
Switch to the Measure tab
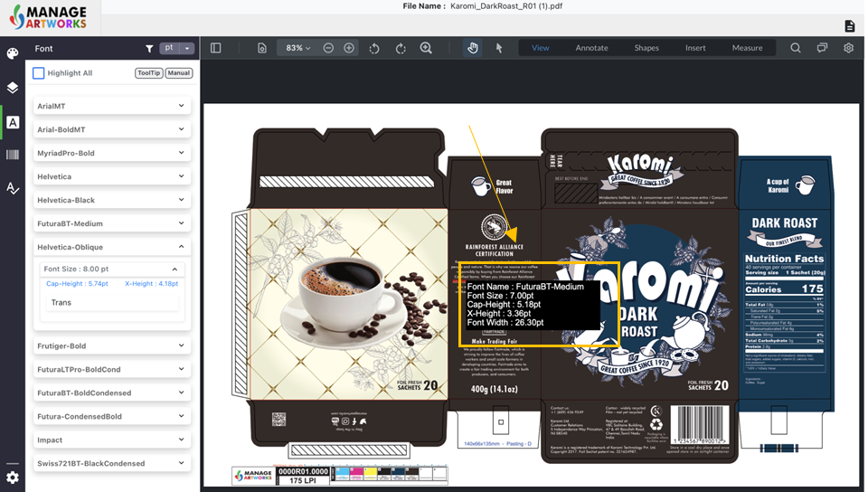748,48
